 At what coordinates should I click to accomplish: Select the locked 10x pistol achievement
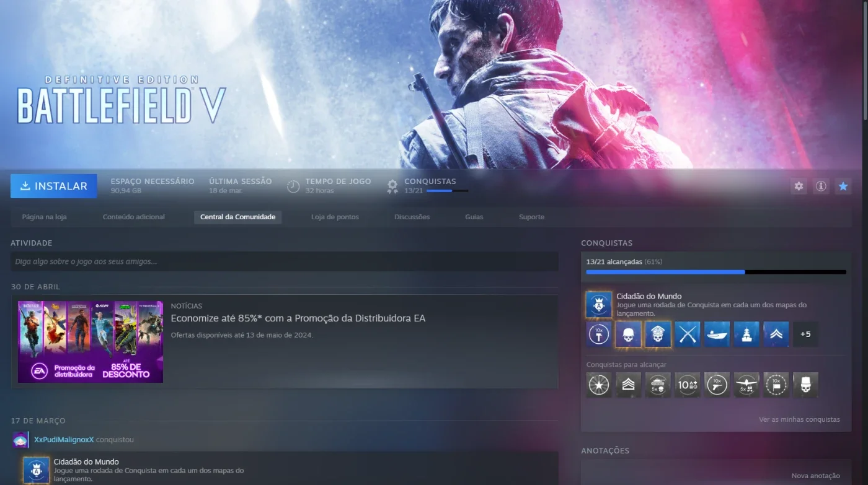click(x=717, y=385)
